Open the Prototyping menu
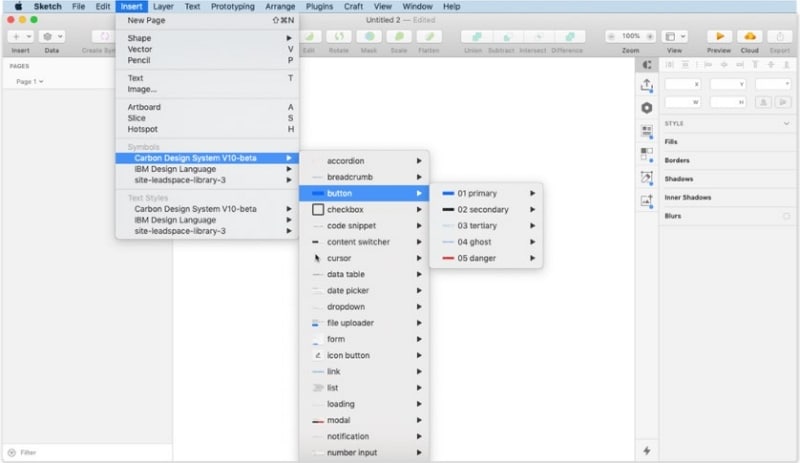800x463 pixels. pos(233,6)
